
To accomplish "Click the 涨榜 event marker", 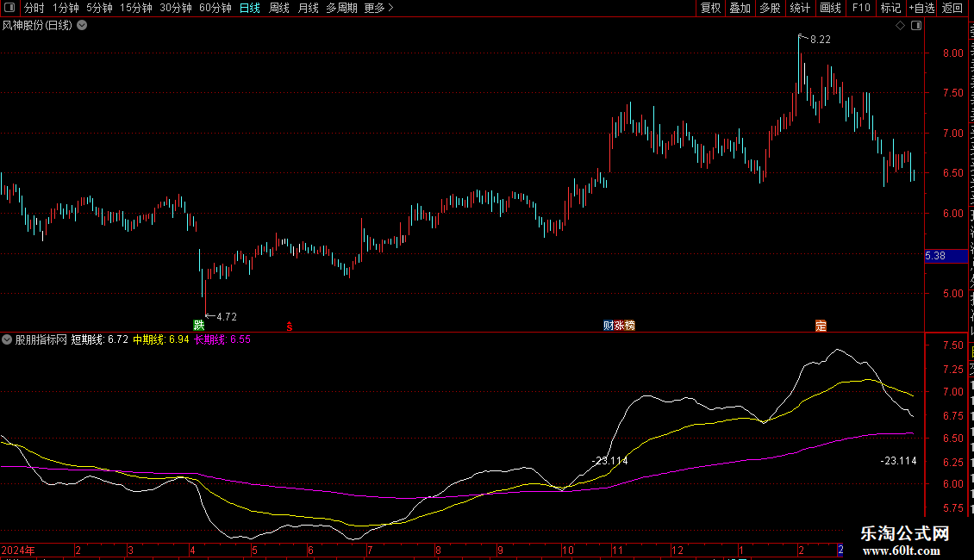I will (x=624, y=326).
